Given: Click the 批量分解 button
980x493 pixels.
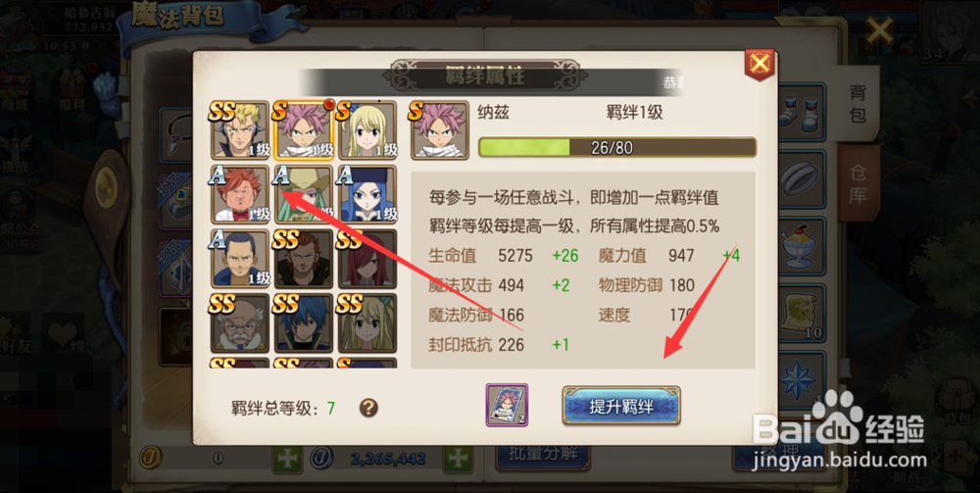Looking at the screenshot, I should pyautogui.click(x=543, y=455).
